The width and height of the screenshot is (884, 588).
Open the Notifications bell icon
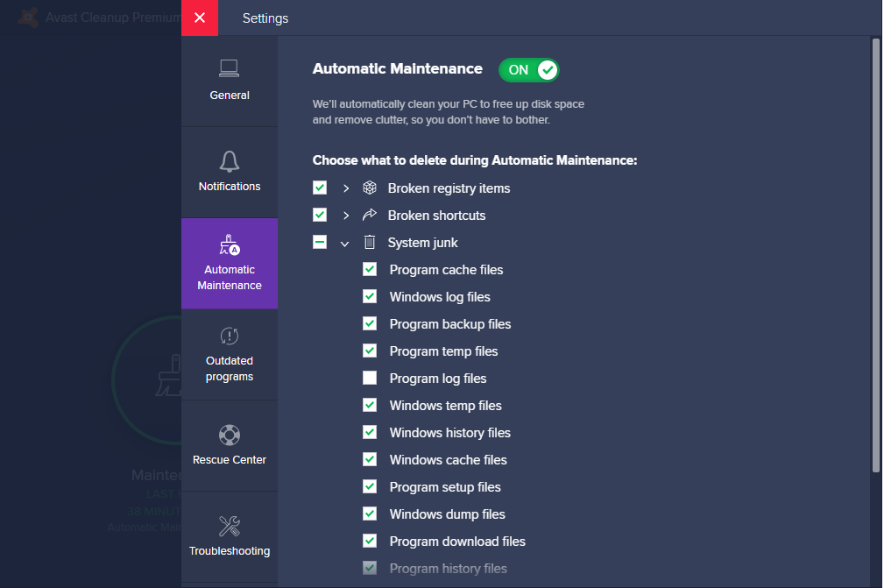(x=229, y=161)
